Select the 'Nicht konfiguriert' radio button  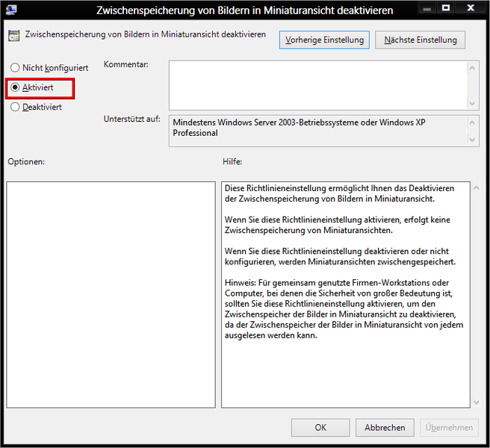click(x=15, y=68)
